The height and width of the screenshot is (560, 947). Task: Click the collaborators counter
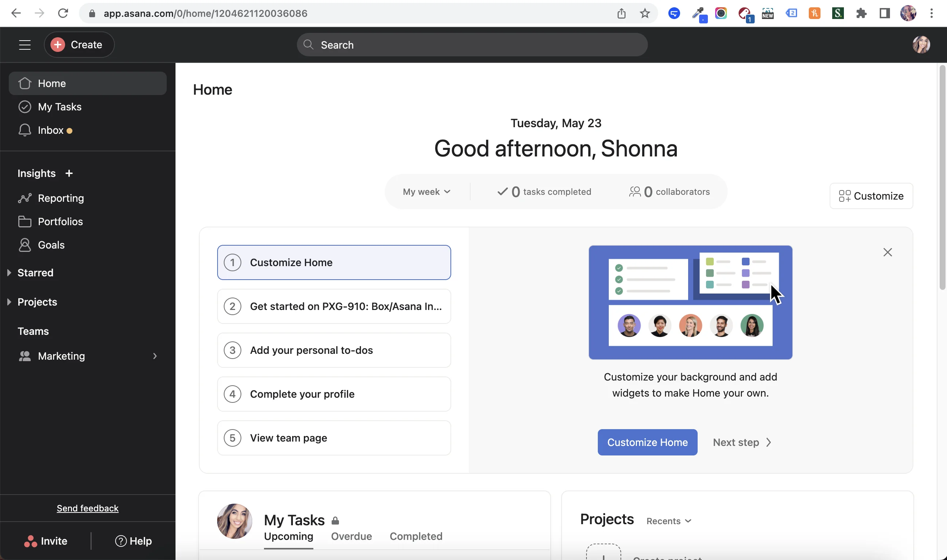pyautogui.click(x=669, y=192)
